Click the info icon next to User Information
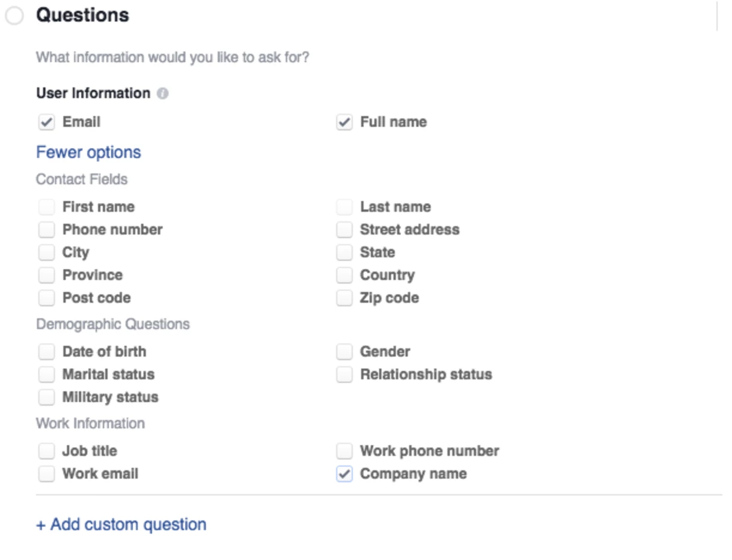 pyautogui.click(x=163, y=94)
